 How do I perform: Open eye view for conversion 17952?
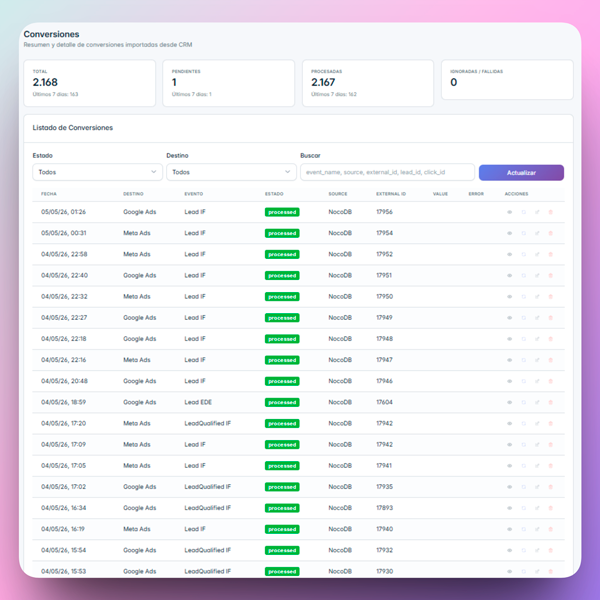click(509, 254)
